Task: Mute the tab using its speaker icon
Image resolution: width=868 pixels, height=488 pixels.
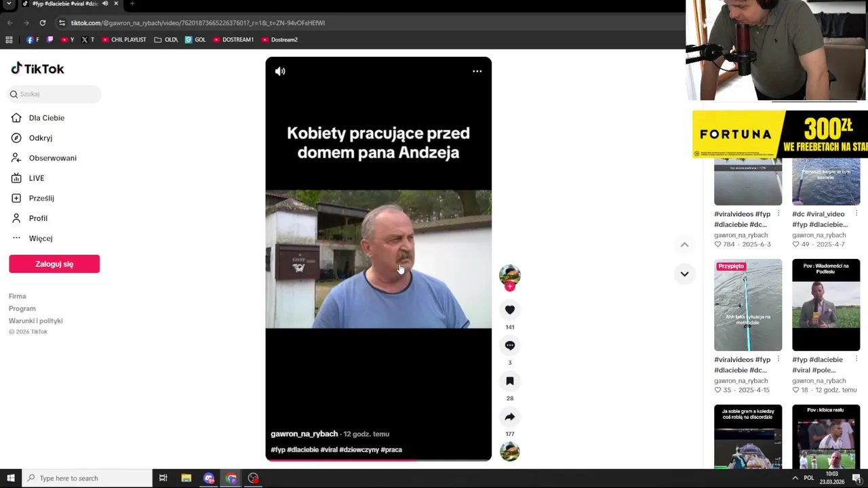Action: 105,3
